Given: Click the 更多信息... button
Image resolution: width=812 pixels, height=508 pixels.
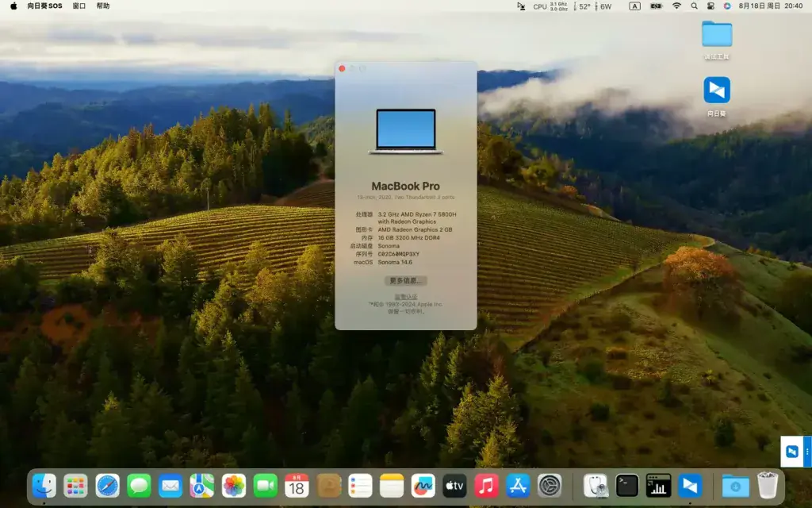Looking at the screenshot, I should coord(405,280).
